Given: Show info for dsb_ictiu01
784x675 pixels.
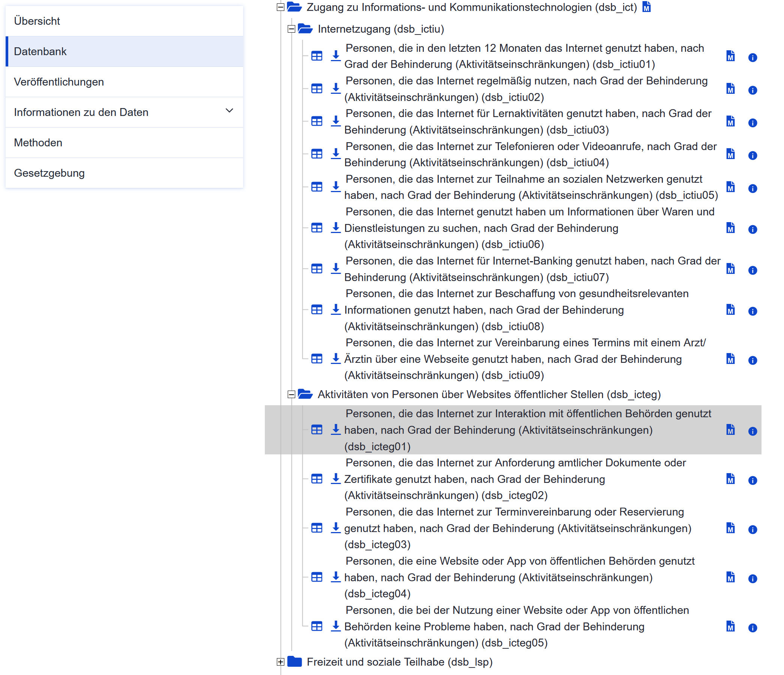Looking at the screenshot, I should [x=752, y=57].
